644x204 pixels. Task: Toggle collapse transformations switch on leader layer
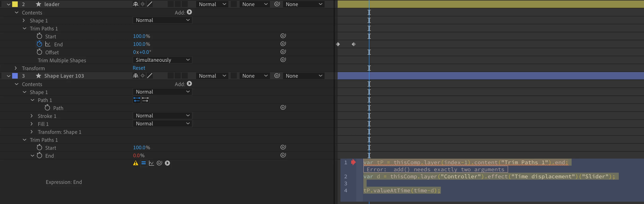(143, 4)
